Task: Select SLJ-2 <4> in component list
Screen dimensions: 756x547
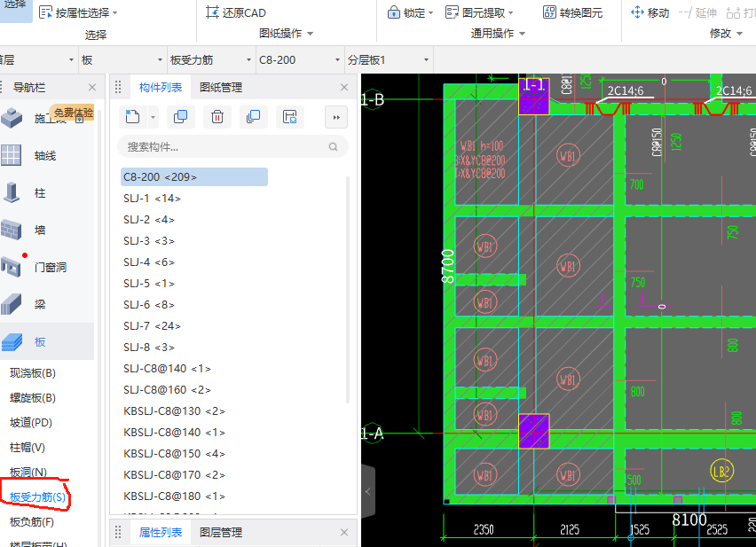Action: [x=149, y=220]
